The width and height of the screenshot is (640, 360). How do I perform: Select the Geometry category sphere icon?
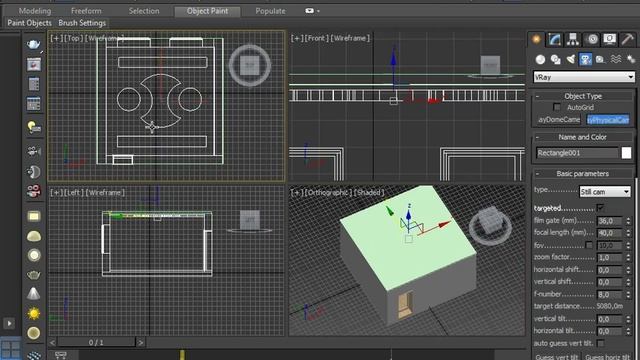tap(540, 60)
